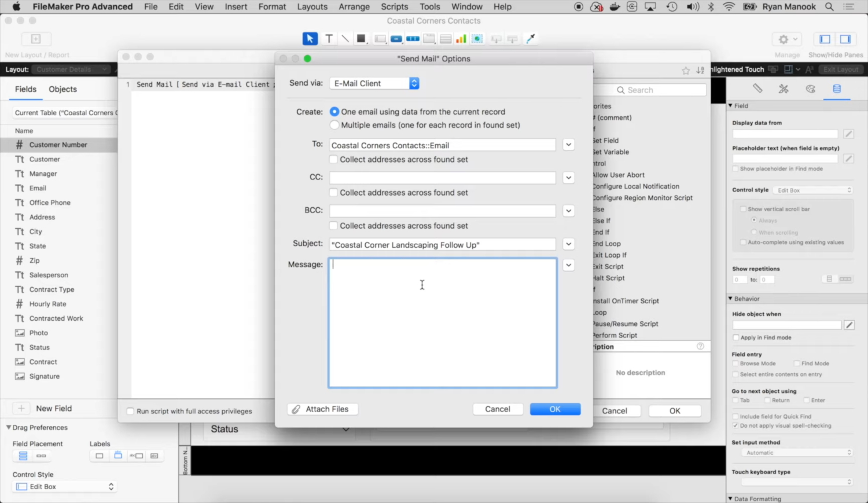Click the Attach Files button
The image size is (868, 503).
click(322, 409)
